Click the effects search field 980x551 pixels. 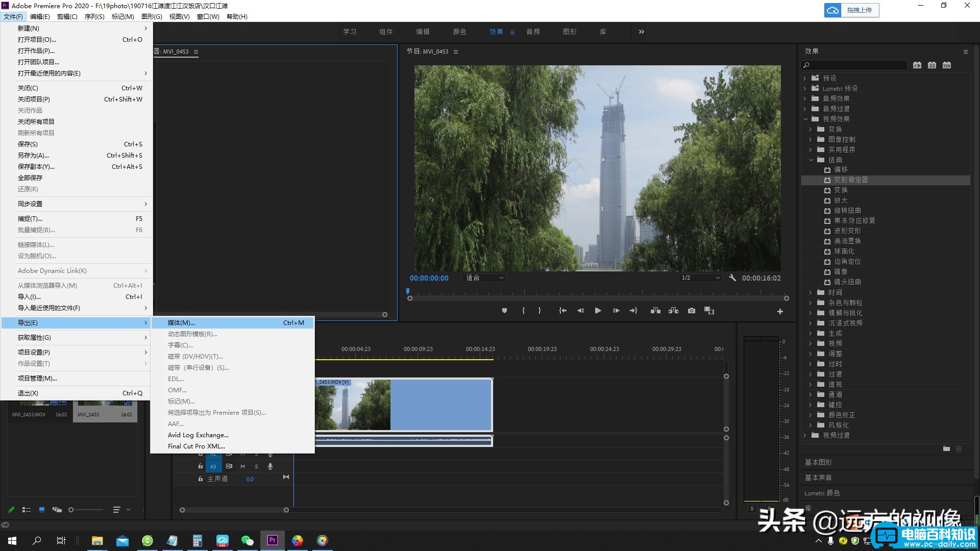pyautogui.click(x=854, y=65)
